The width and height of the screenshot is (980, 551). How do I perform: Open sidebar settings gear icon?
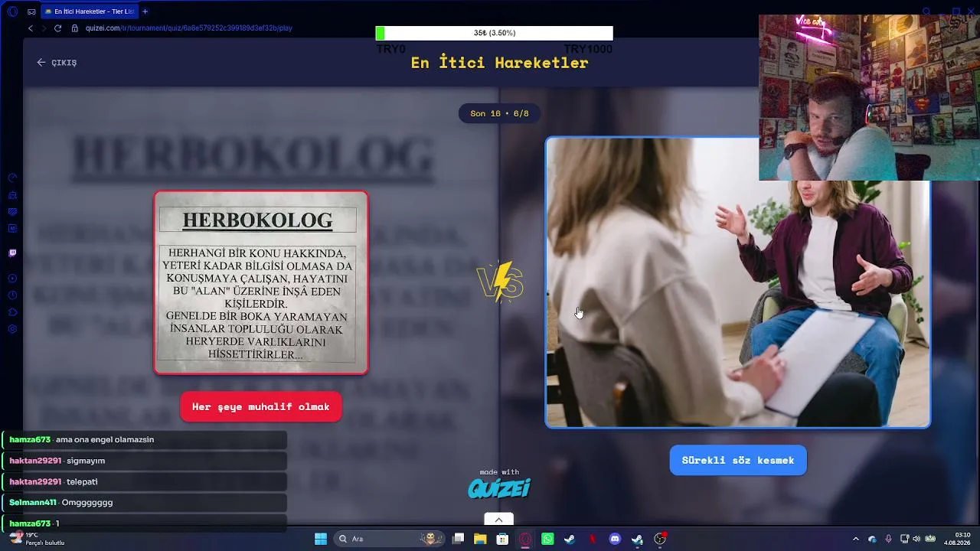pos(12,329)
